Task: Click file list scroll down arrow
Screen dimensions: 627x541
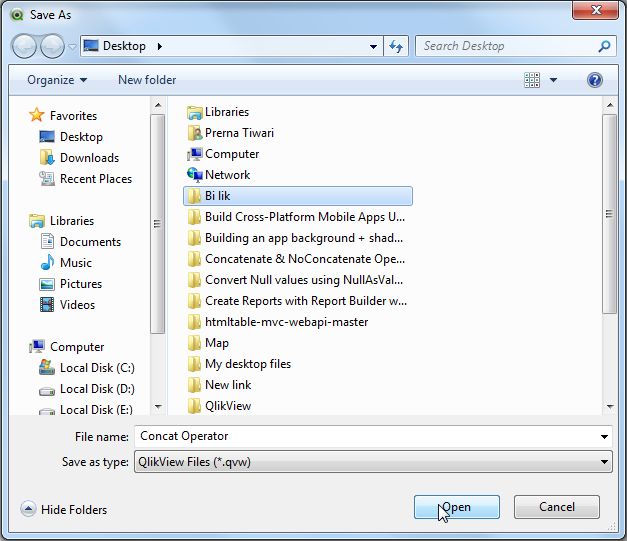Action: pyautogui.click(x=610, y=407)
